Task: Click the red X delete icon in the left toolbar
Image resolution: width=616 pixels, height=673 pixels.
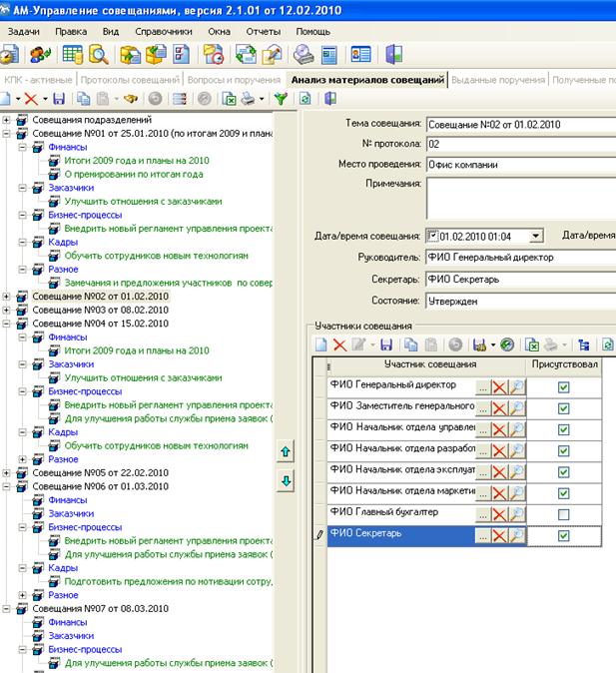Action: point(30,99)
